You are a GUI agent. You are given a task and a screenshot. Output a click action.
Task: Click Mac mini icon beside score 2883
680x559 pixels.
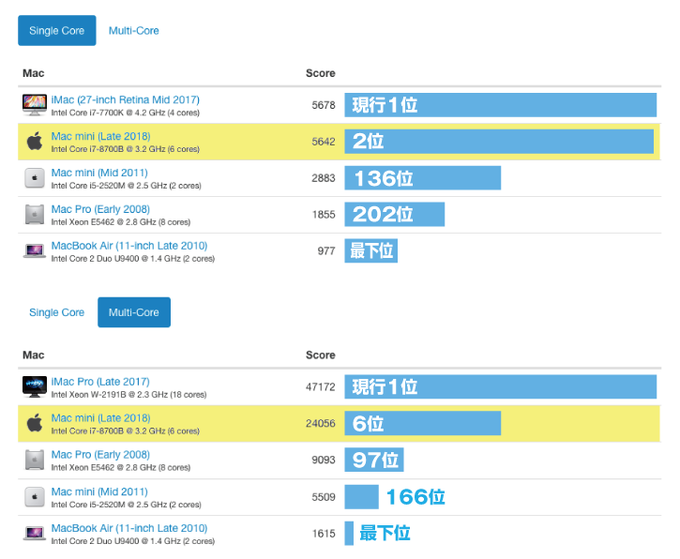pos(35,178)
